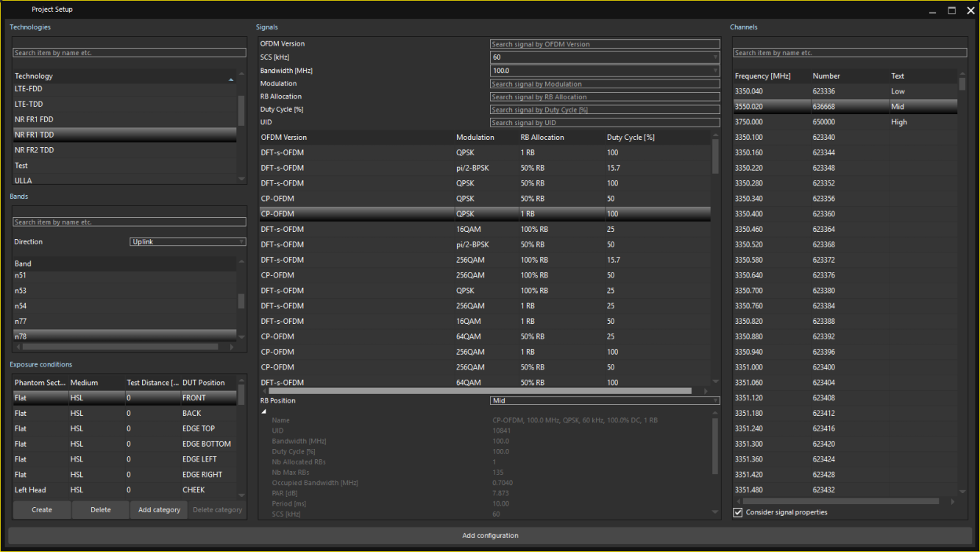Click the Search signal by Modulation field
Image resolution: width=980 pixels, height=552 pixels.
coord(605,83)
